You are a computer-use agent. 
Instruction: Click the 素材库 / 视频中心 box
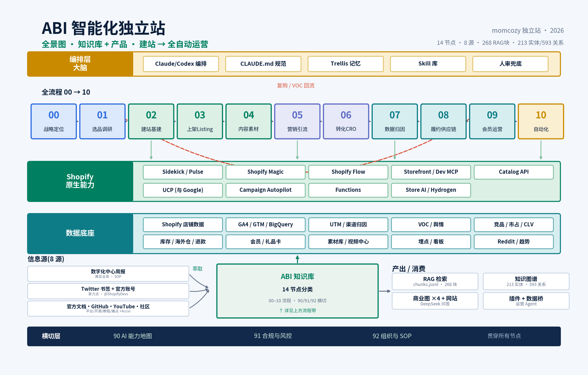click(x=348, y=242)
